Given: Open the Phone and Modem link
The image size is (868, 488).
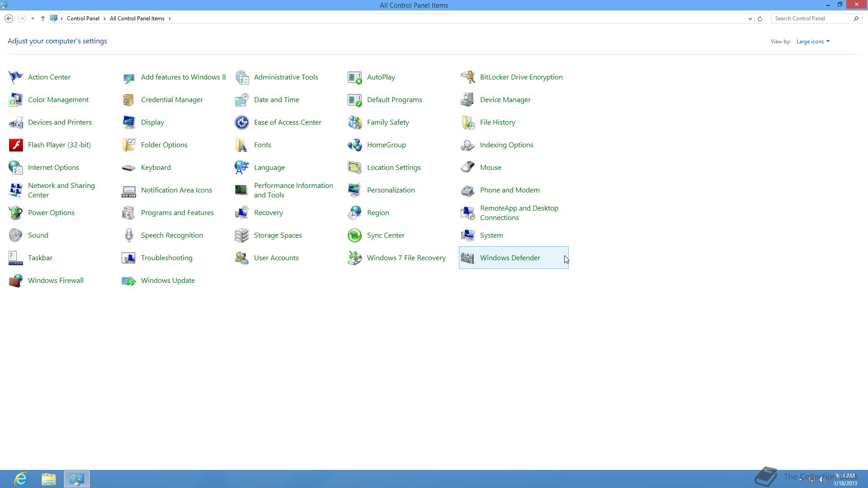Looking at the screenshot, I should [510, 190].
